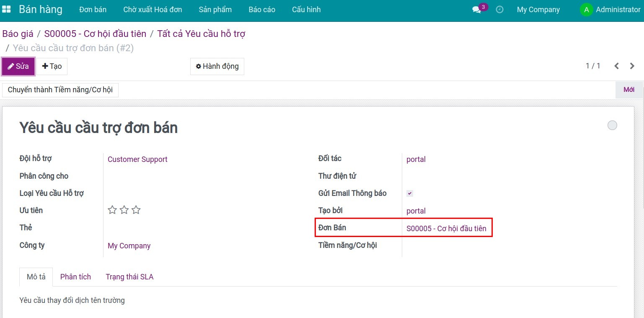The height and width of the screenshot is (318, 644).
Task: Expand the Báo cáo menu
Action: pos(262,10)
